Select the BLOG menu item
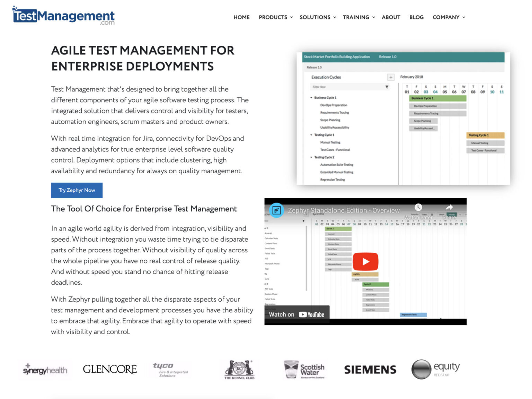The image size is (532, 399). pos(416,17)
